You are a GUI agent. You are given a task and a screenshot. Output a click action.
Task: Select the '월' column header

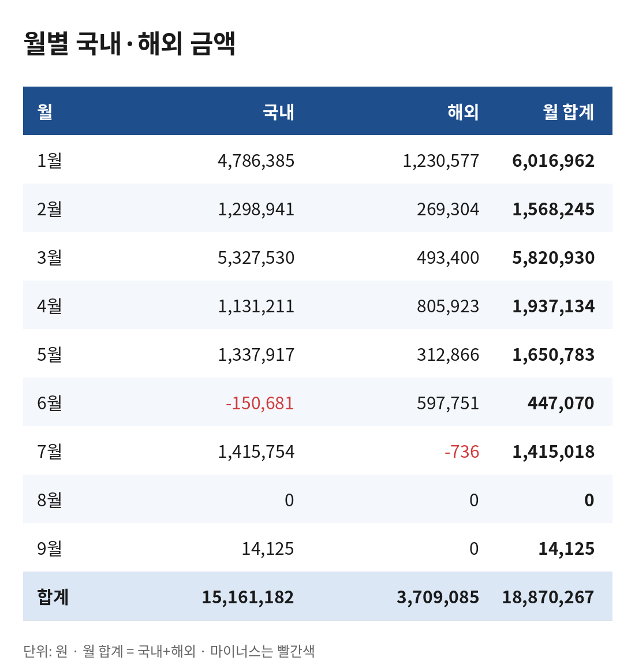point(45,111)
